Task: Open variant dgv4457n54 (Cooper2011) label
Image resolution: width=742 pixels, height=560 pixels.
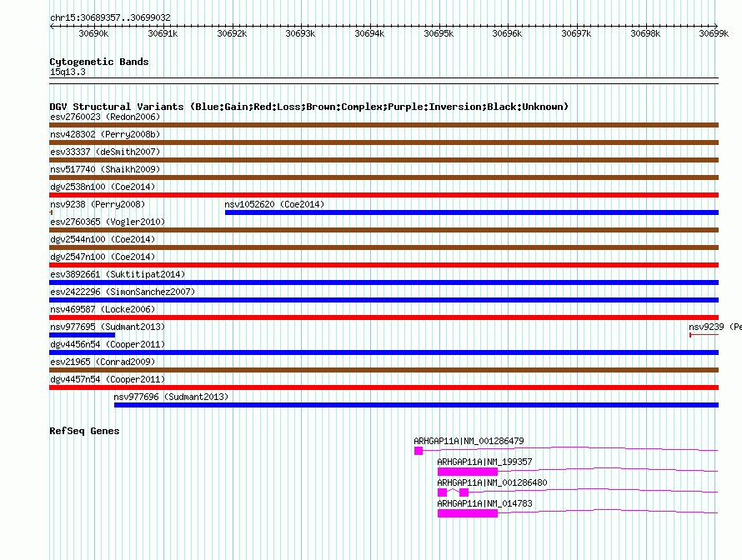Action: pyautogui.click(x=108, y=379)
